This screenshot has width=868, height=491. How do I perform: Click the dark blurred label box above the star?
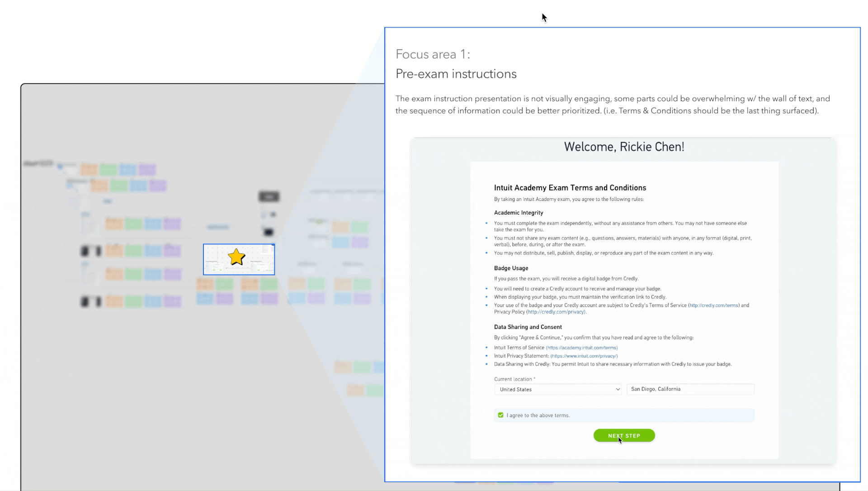click(x=269, y=196)
